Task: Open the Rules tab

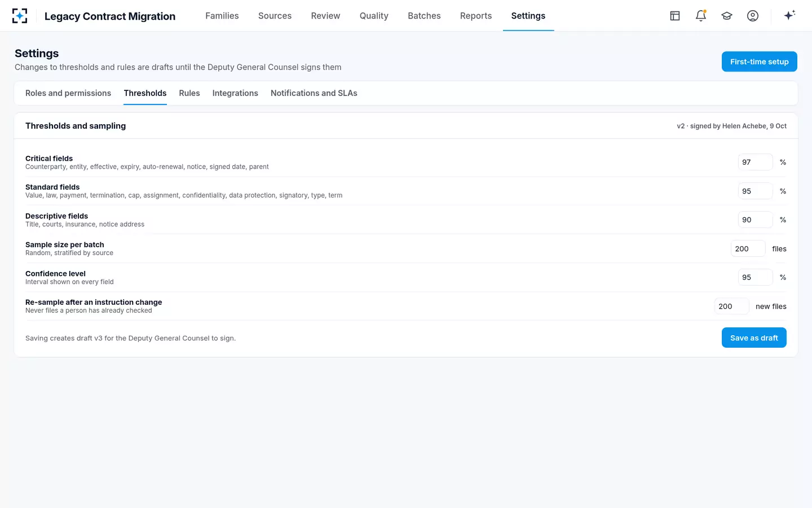Action: [x=189, y=93]
